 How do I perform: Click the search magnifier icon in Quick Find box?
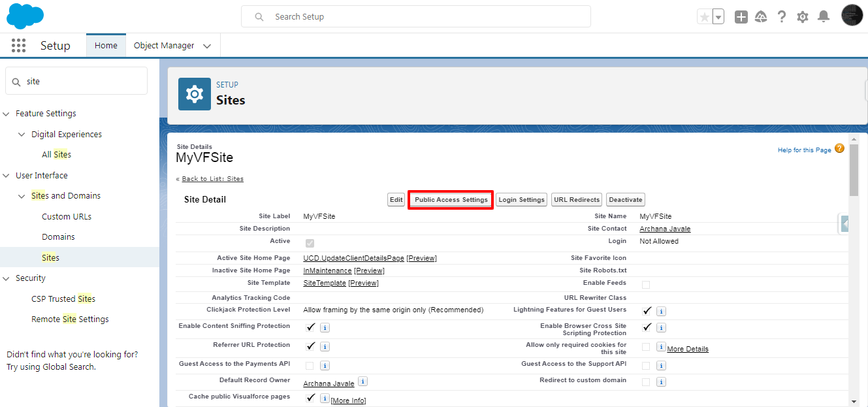coord(16,82)
